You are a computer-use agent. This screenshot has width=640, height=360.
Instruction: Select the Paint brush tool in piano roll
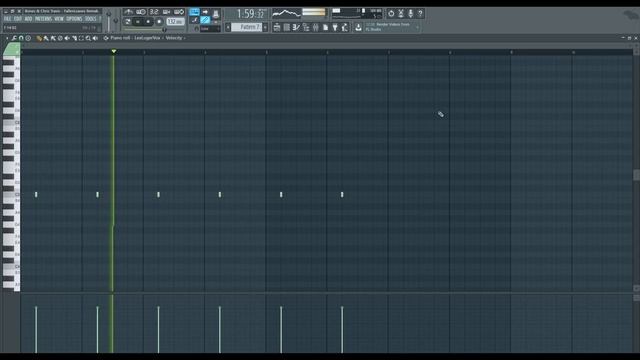coord(46,38)
